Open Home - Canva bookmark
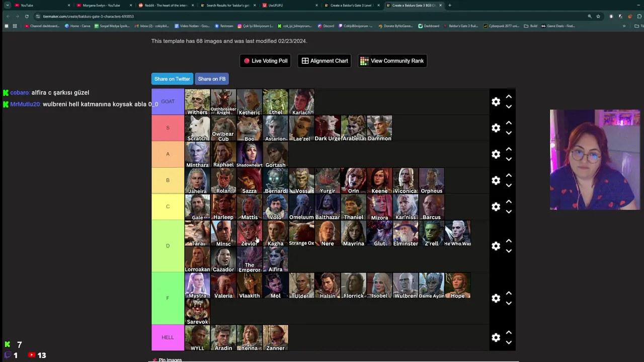 point(77,26)
